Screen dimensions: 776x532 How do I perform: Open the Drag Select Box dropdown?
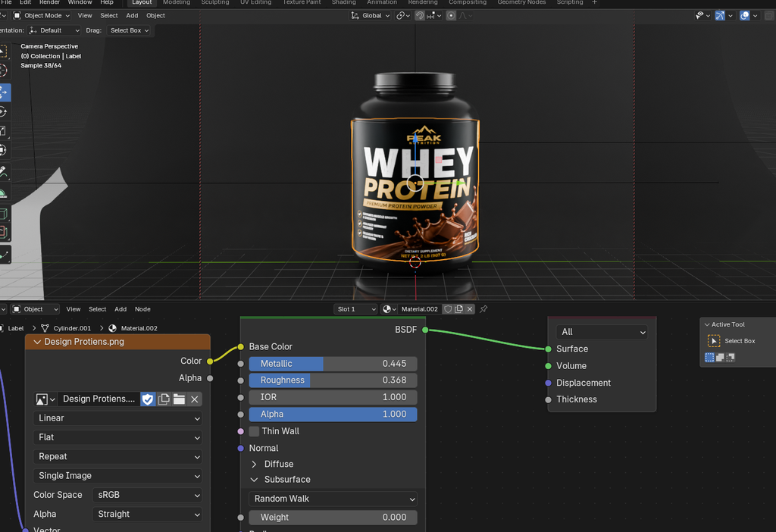point(129,30)
